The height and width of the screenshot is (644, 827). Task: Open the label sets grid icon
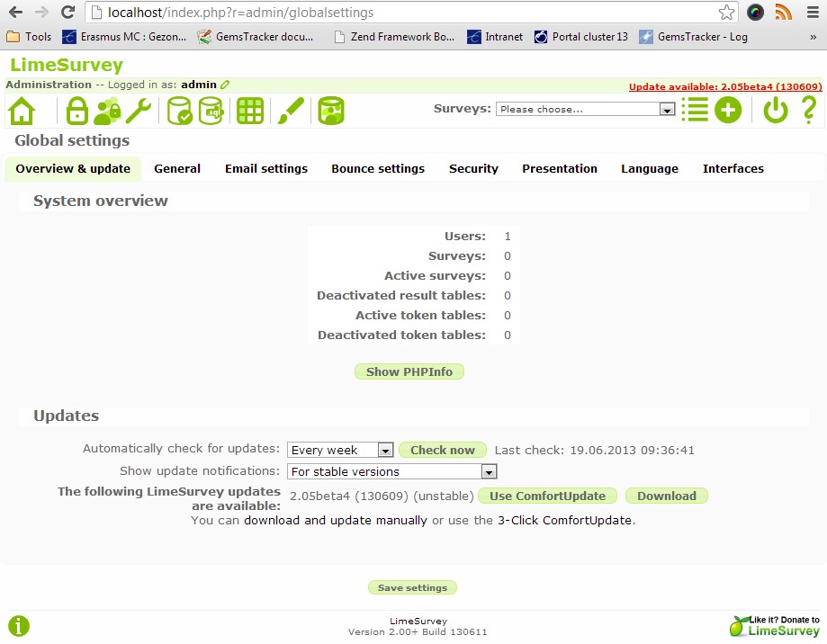point(249,111)
